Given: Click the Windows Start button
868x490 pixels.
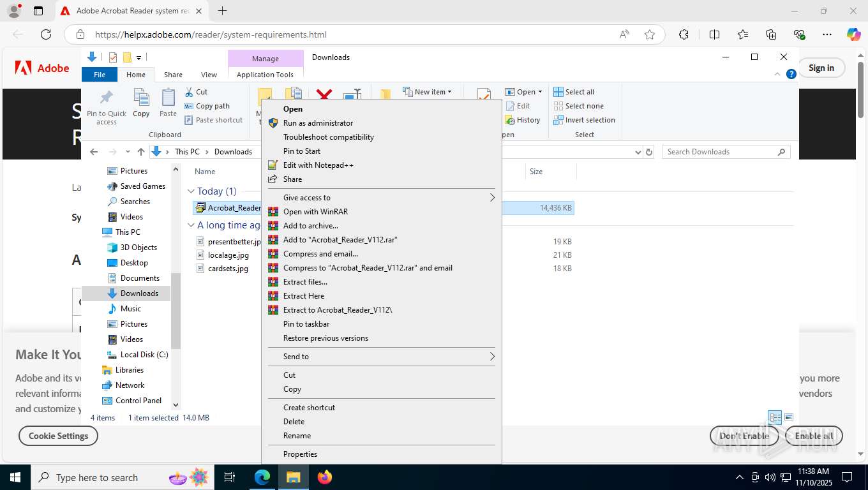Looking at the screenshot, I should tap(15, 477).
